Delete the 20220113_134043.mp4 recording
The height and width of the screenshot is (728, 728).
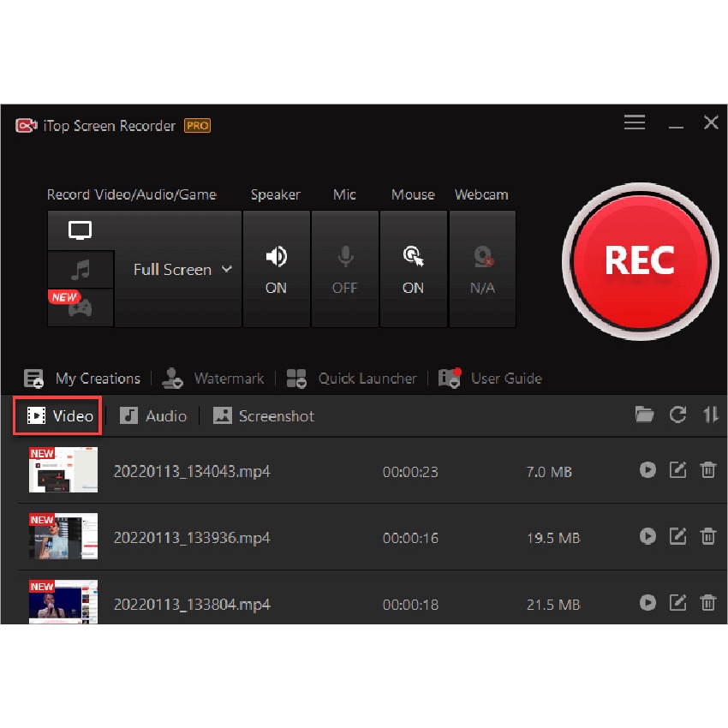click(708, 469)
